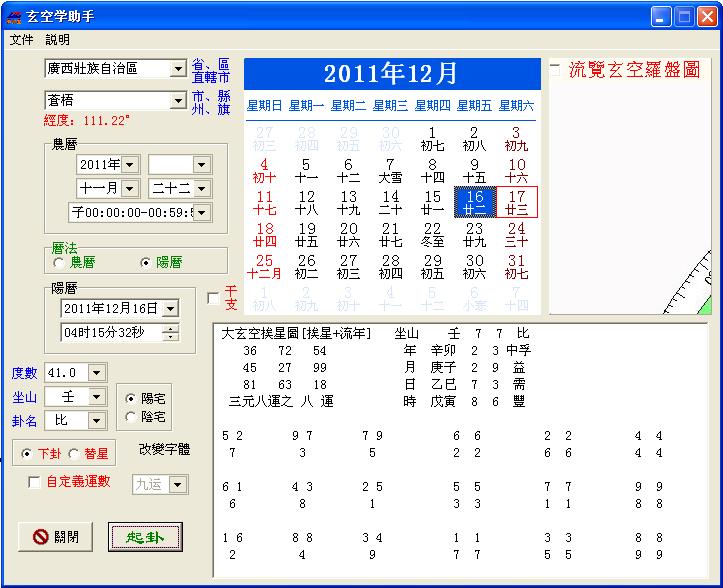
Task: Click the 關閉 button with red icon
Action: pyautogui.click(x=56, y=537)
